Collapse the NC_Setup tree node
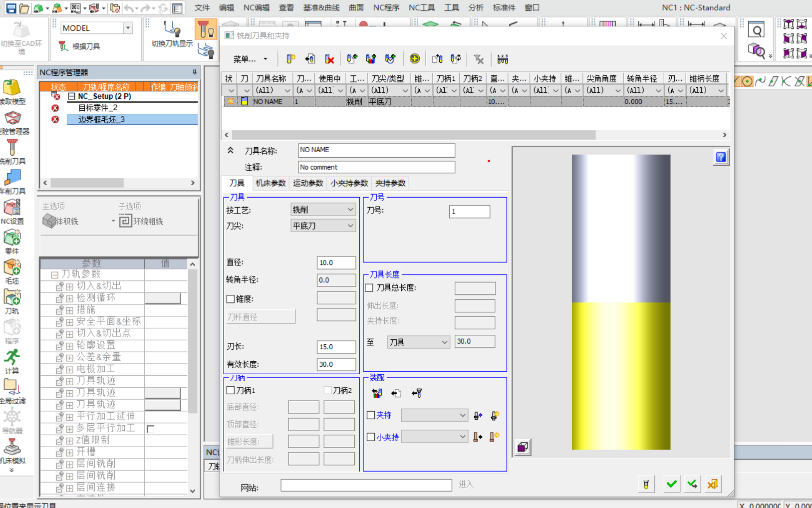 (x=71, y=96)
